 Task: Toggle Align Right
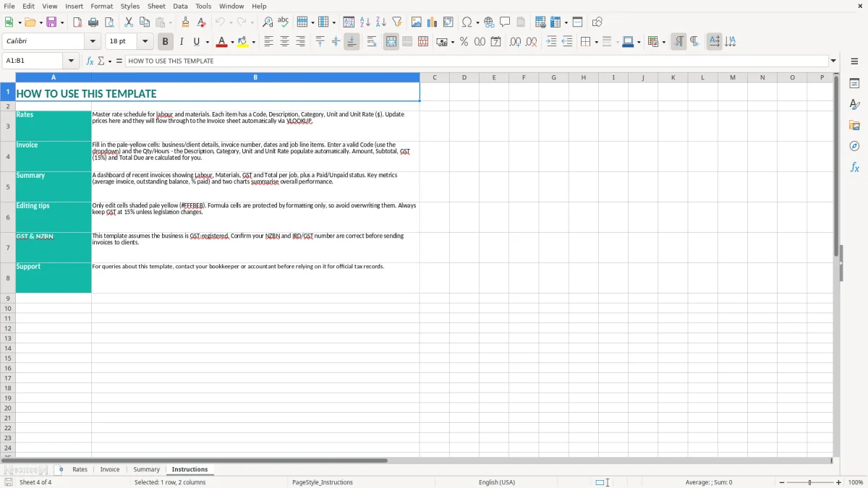click(300, 42)
